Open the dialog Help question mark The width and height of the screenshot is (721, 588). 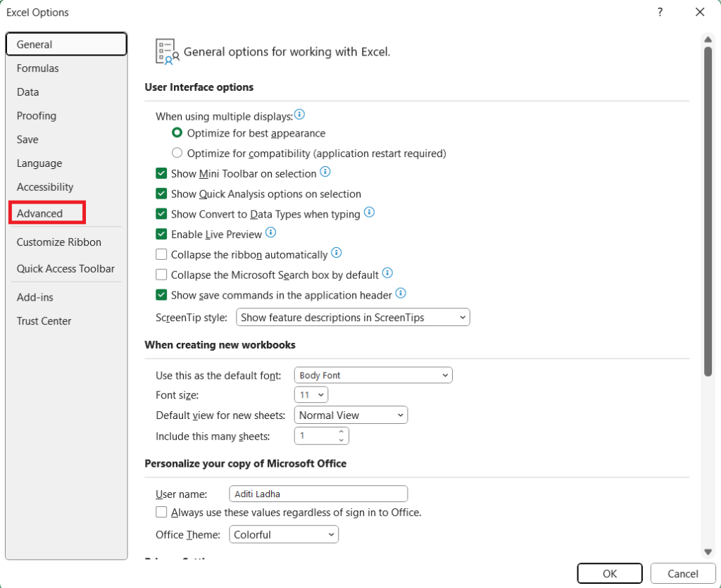660,12
